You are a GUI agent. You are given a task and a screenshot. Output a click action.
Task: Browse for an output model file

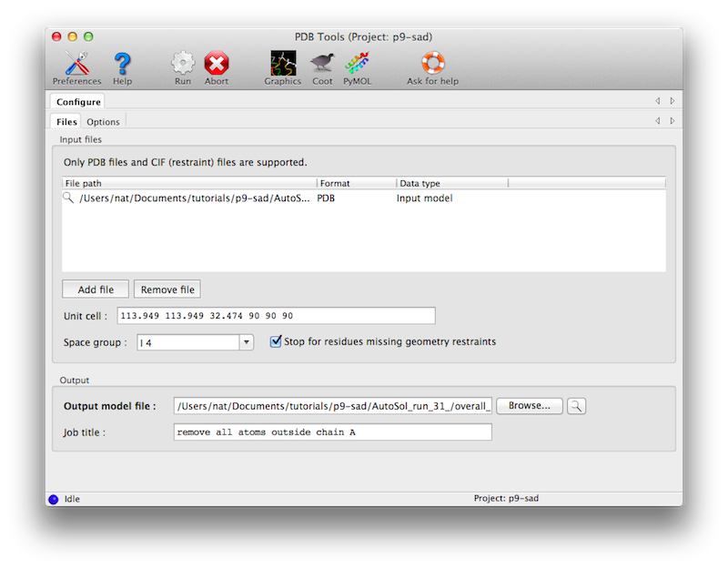tap(528, 405)
